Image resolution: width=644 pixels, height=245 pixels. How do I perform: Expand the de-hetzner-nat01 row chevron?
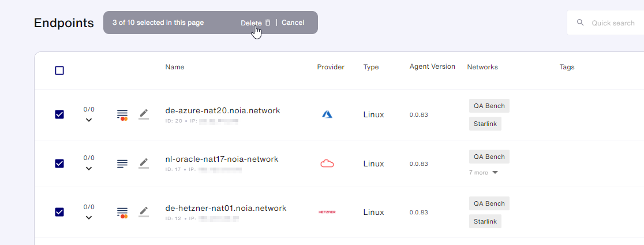[89, 217]
